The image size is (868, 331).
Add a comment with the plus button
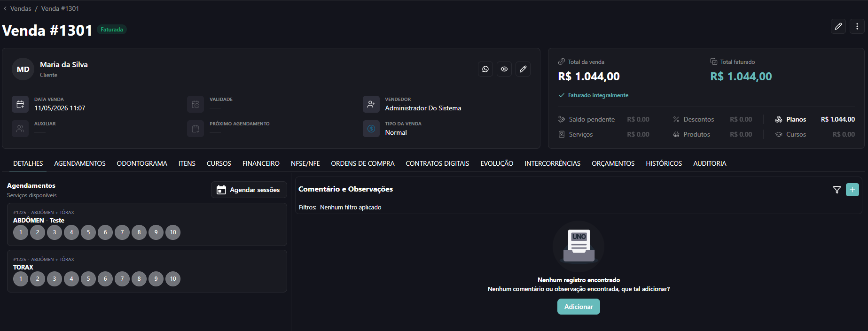pyautogui.click(x=852, y=190)
